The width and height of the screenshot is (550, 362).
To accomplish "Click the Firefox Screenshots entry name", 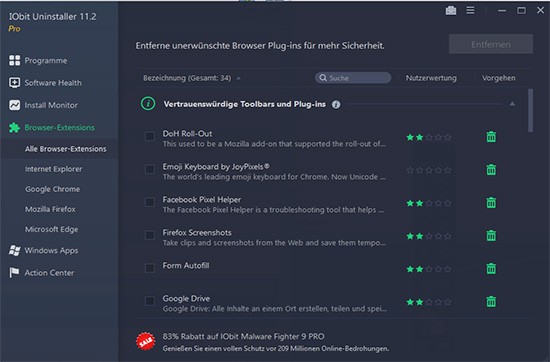I will (x=197, y=233).
